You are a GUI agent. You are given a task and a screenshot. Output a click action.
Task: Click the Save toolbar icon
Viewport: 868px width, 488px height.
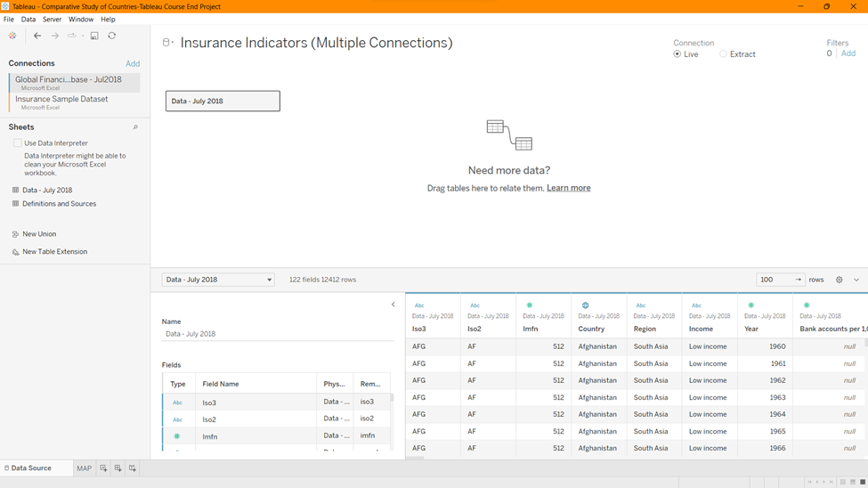click(x=94, y=36)
